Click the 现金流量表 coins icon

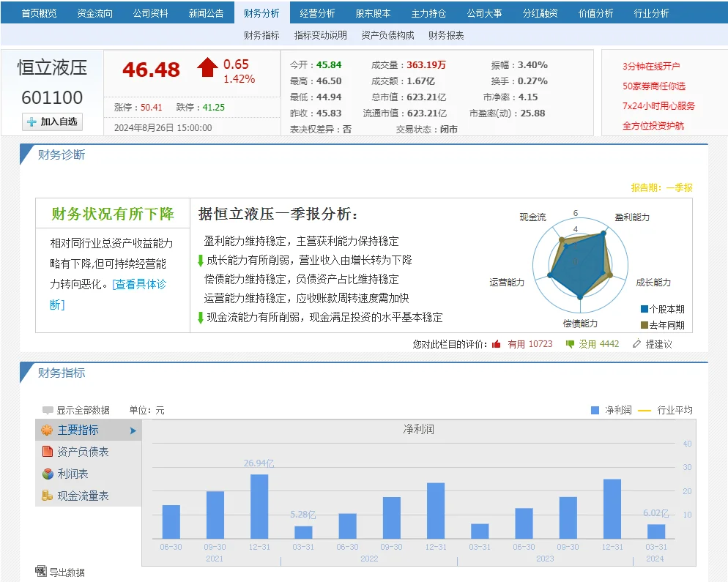click(x=47, y=496)
